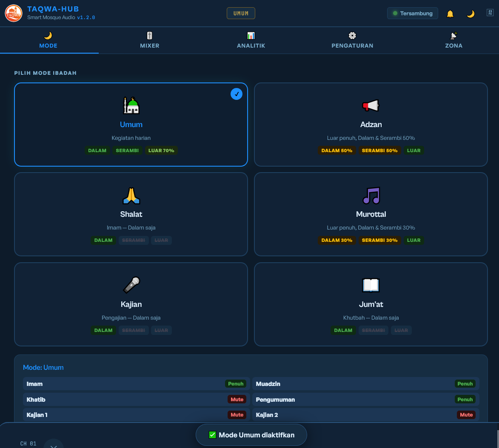Click Penuh badge on Pengumuman row

pyautogui.click(x=465, y=400)
